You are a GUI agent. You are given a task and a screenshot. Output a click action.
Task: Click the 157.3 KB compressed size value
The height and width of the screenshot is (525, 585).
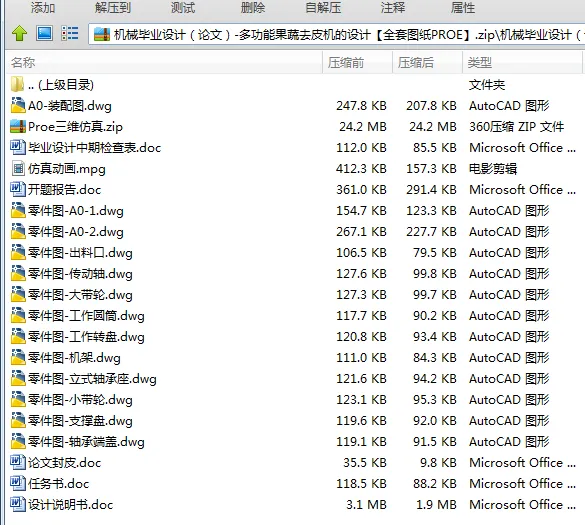coord(431,169)
